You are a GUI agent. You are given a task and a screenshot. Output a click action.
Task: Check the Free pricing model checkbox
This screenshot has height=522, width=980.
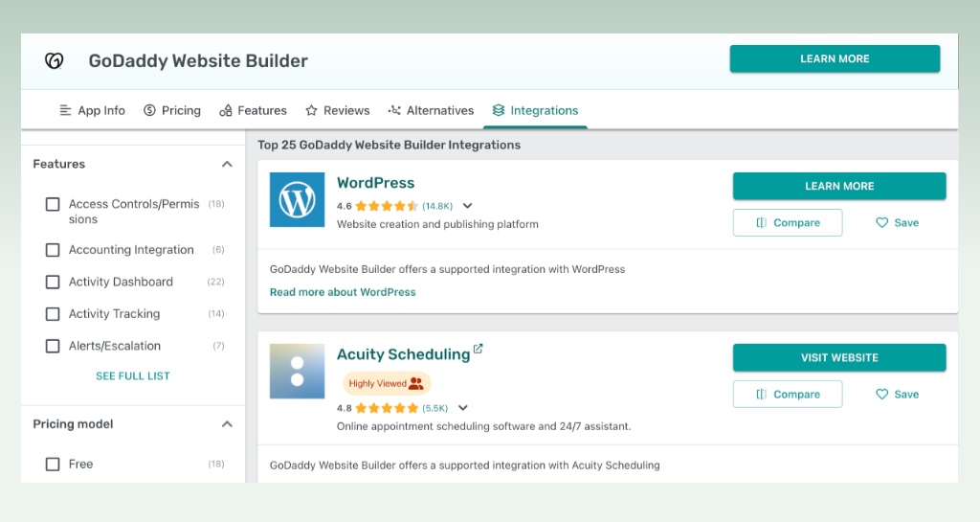pyautogui.click(x=53, y=465)
